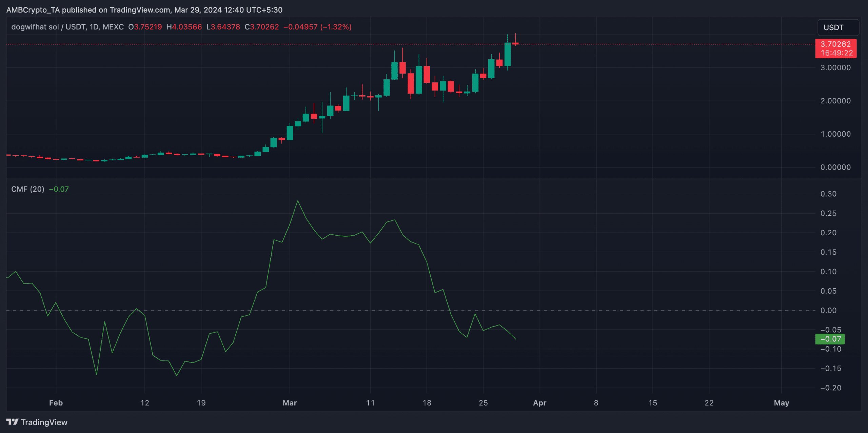The height and width of the screenshot is (433, 868).
Task: Click the 0.25 CMF scale value
Action: click(x=828, y=213)
